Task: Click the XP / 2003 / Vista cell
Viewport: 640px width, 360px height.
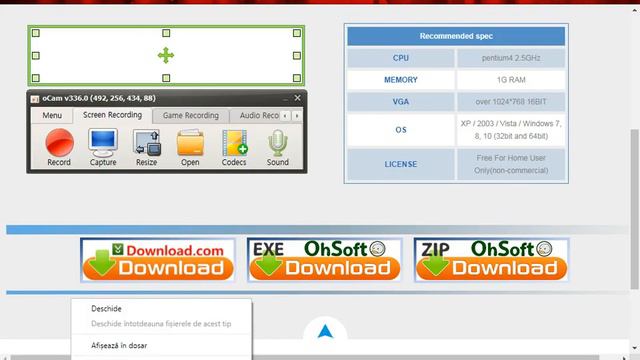Action: (511, 130)
